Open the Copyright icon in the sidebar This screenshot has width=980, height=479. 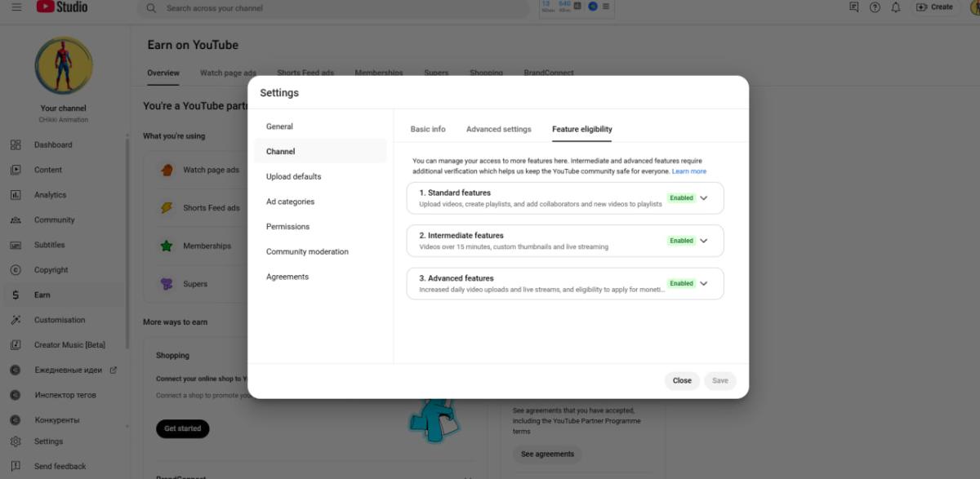click(x=16, y=270)
